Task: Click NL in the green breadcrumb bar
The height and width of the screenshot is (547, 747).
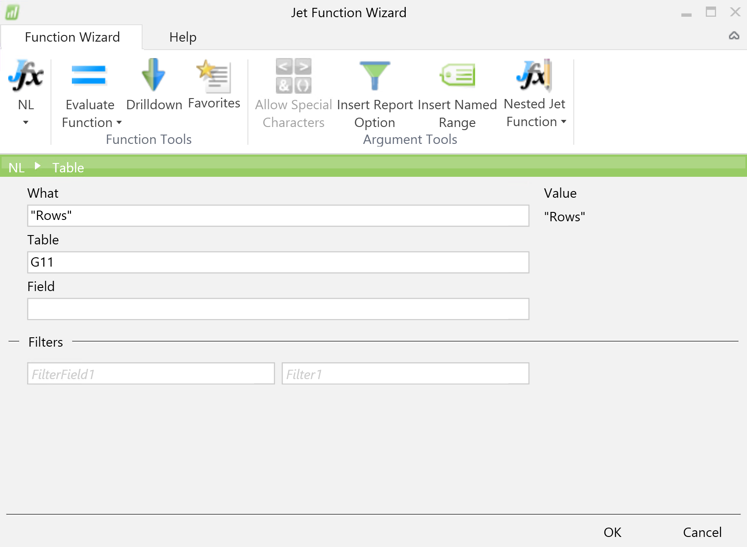Action: (x=16, y=168)
